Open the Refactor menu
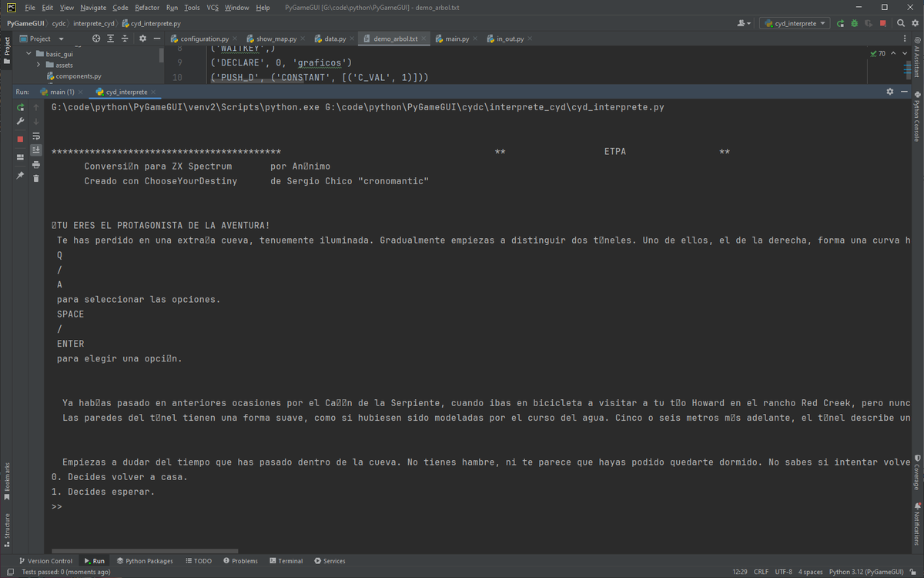 click(x=147, y=8)
